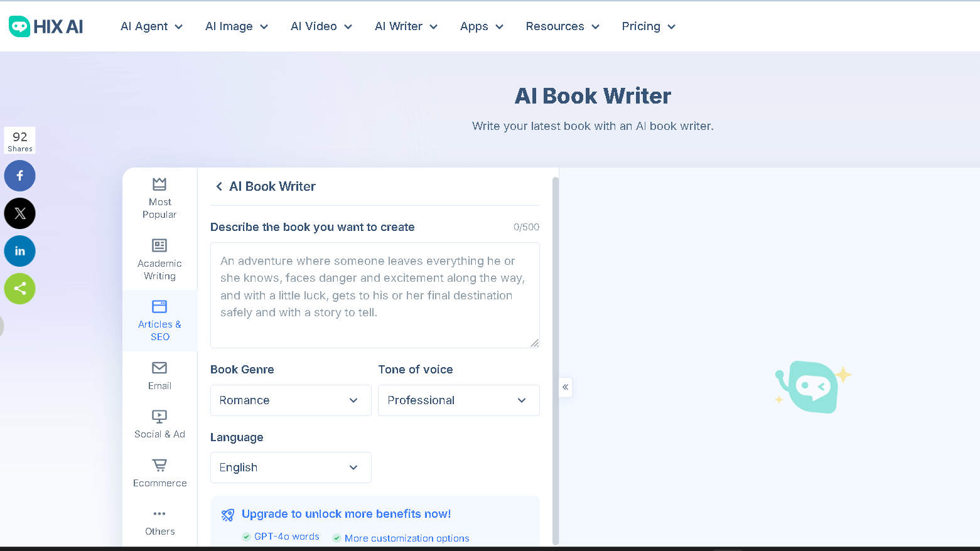Click the green share icon

click(x=19, y=289)
